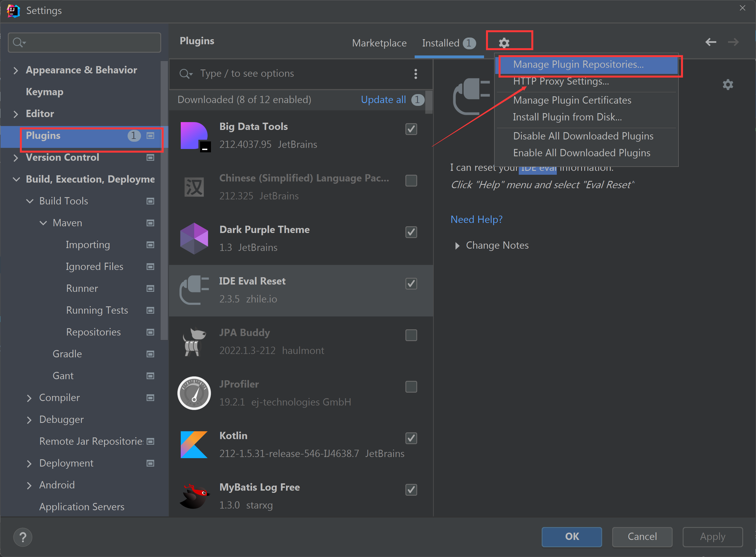Click the project-level icon beside Gradle
This screenshot has width=756, height=557.
click(150, 354)
